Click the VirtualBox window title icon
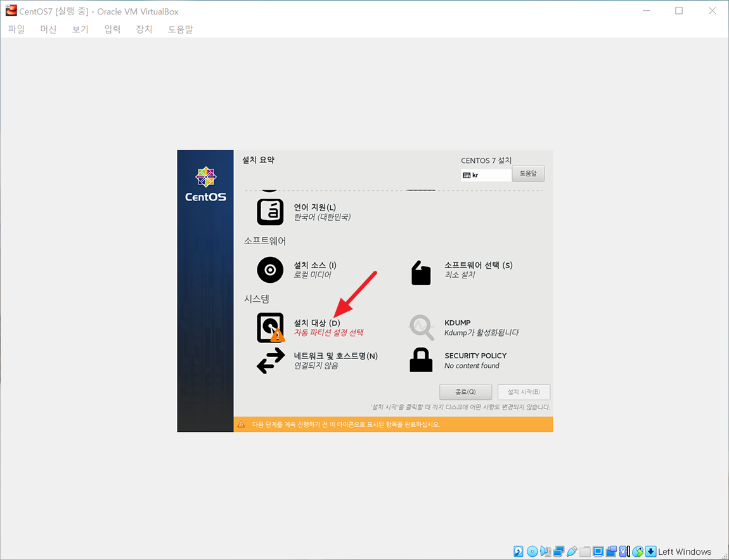The width and height of the screenshot is (729, 560). tap(11, 11)
